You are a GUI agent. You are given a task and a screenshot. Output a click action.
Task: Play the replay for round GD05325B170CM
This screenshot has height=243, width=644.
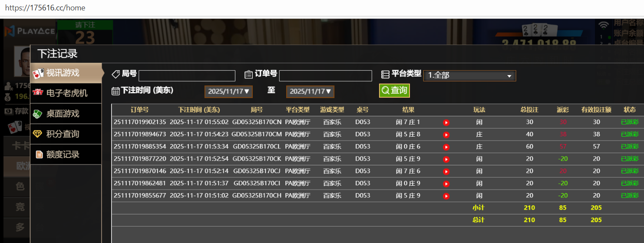tap(446, 135)
